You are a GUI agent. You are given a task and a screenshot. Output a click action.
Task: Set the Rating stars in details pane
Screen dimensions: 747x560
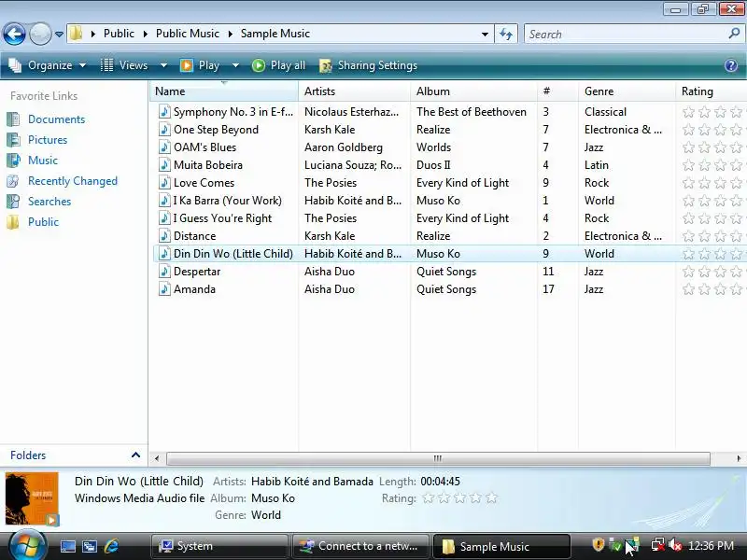(459, 498)
